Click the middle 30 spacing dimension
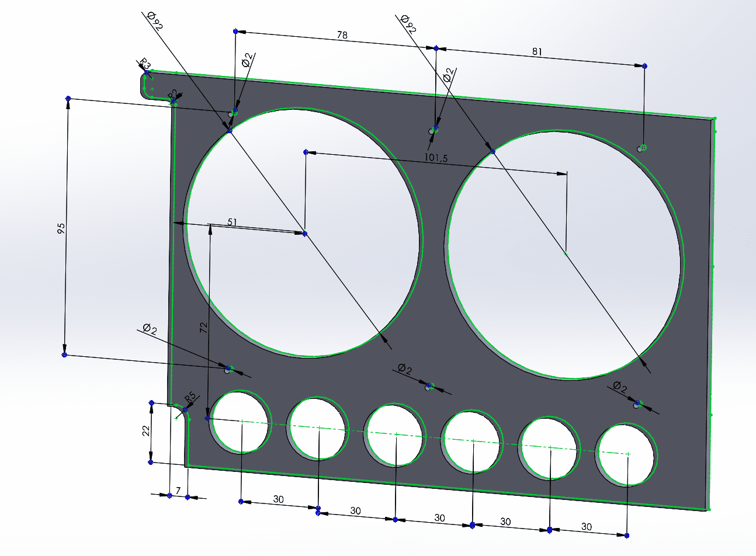The height and width of the screenshot is (556, 756). click(x=439, y=517)
